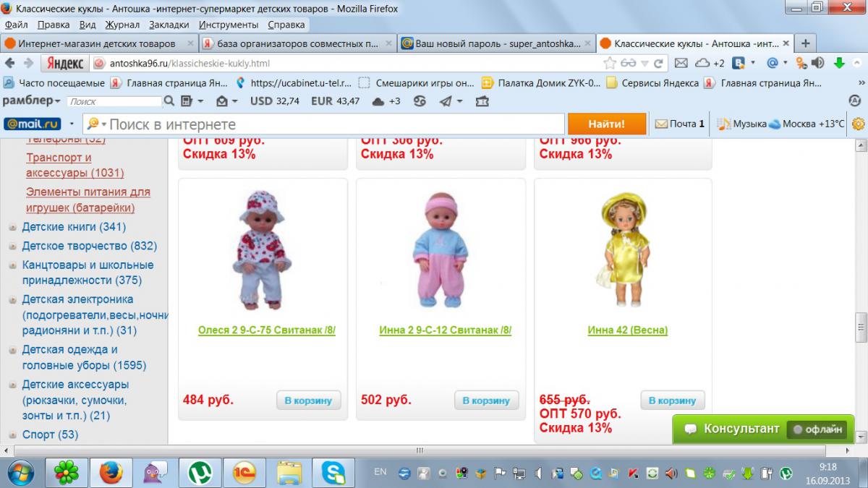Open Rambler horoscope zodiac icon
The height and width of the screenshot is (488, 868).
tap(420, 101)
